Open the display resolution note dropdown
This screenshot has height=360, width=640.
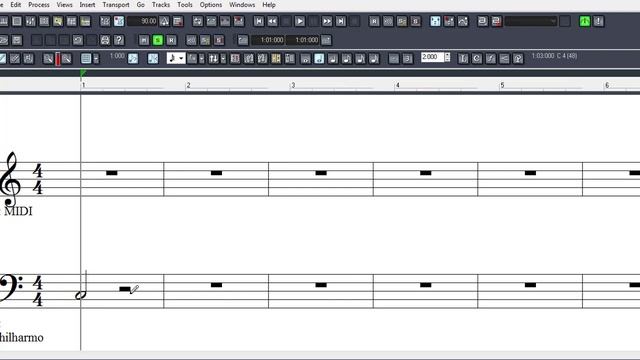176,58
